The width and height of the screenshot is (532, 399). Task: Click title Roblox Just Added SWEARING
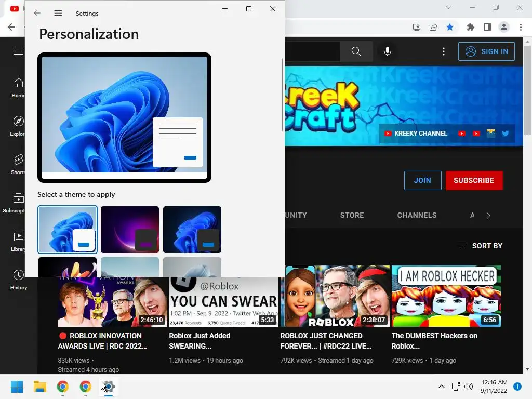(199, 341)
